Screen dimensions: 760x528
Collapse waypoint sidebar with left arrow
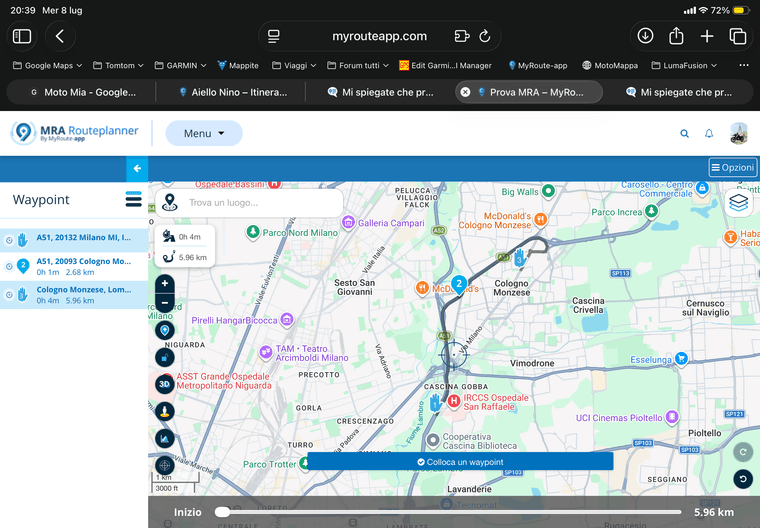[137, 168]
